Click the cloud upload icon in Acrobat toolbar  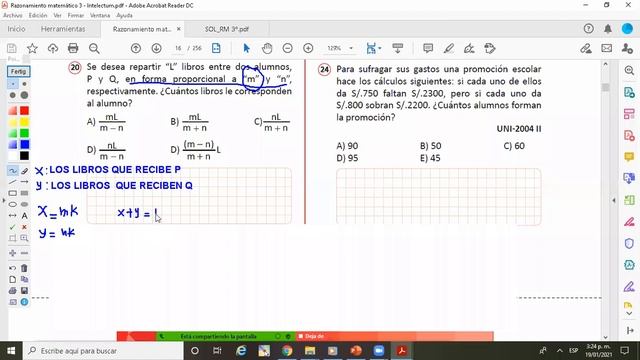pyautogui.click(x=53, y=49)
